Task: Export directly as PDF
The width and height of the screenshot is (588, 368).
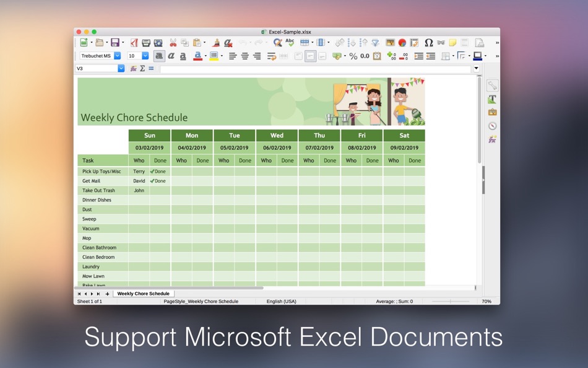Action: tap(134, 42)
